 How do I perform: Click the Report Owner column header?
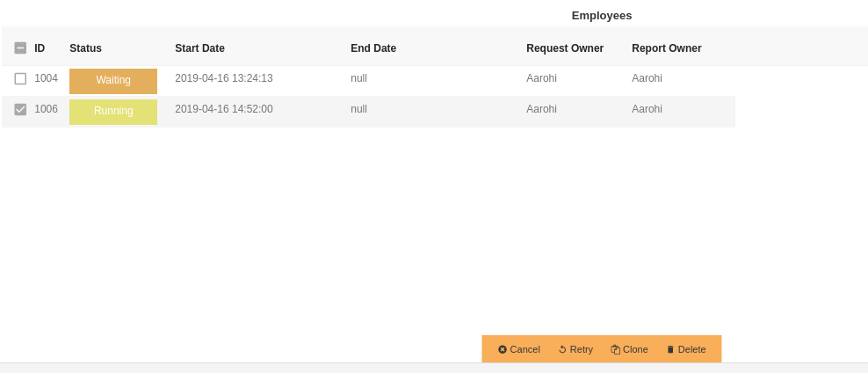coord(667,48)
